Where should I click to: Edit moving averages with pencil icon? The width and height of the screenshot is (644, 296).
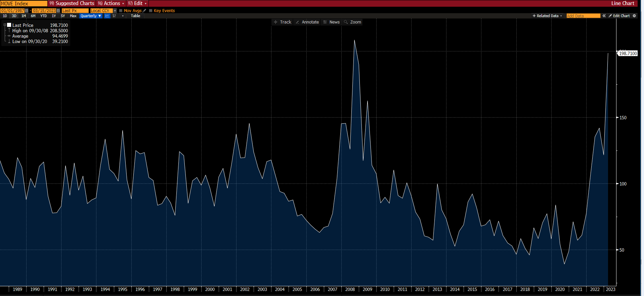click(144, 11)
